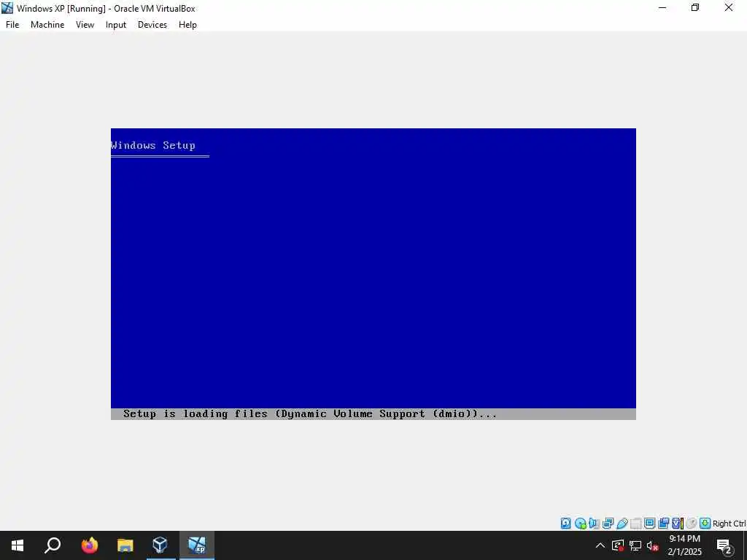
Task: Open the File menu
Action: point(12,25)
